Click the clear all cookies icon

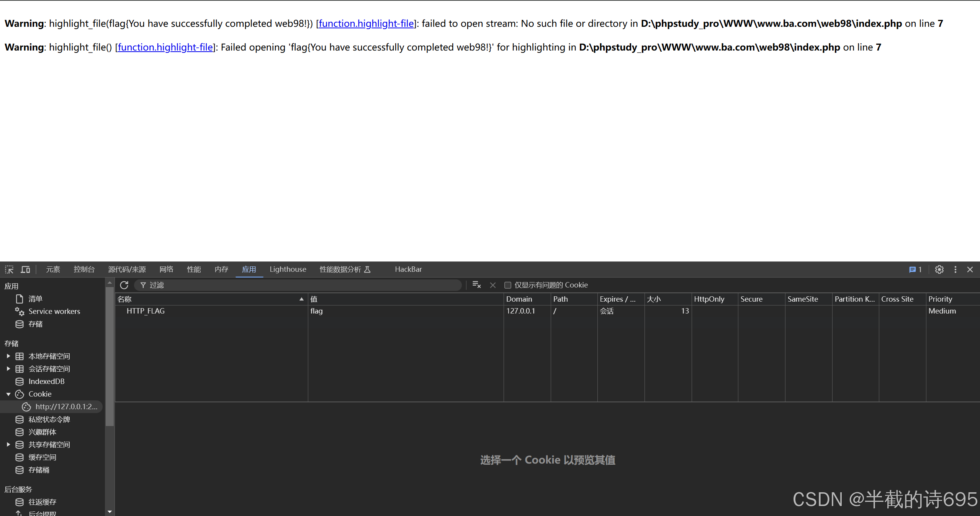[476, 285]
